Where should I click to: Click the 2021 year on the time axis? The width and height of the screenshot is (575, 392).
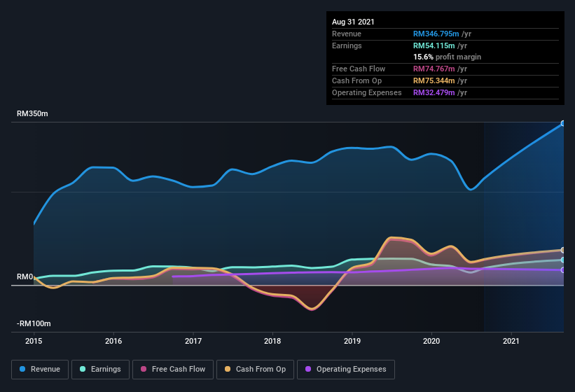coord(511,341)
